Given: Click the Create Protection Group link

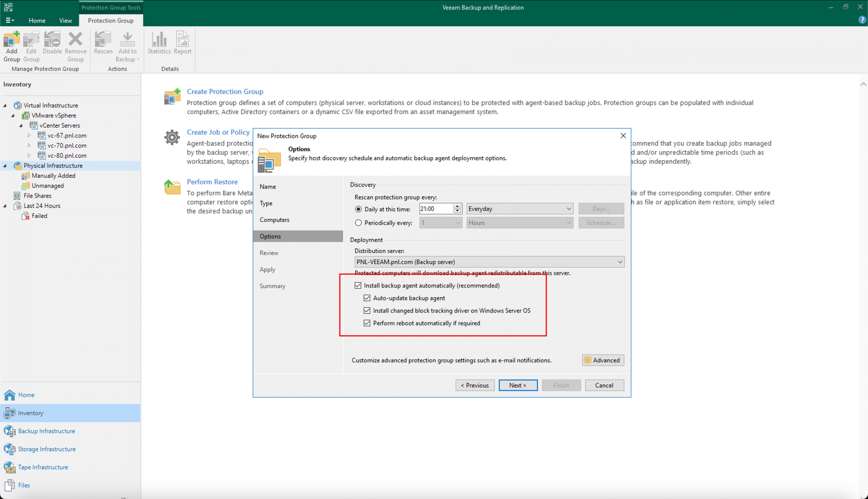Looking at the screenshot, I should [225, 91].
